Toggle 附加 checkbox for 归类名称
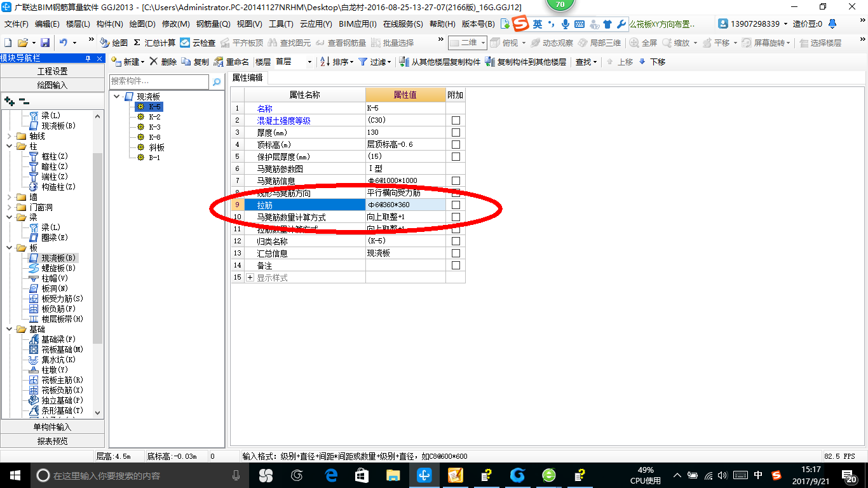868x488 pixels. pos(456,241)
